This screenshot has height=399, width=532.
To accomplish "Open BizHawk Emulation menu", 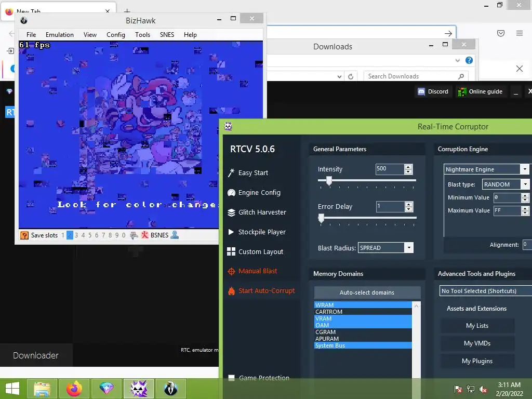I will (x=60, y=35).
